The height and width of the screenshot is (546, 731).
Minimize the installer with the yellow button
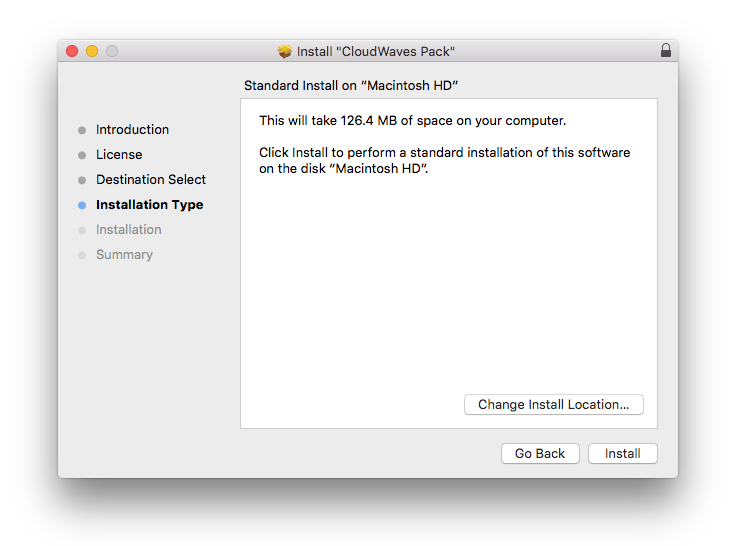92,51
